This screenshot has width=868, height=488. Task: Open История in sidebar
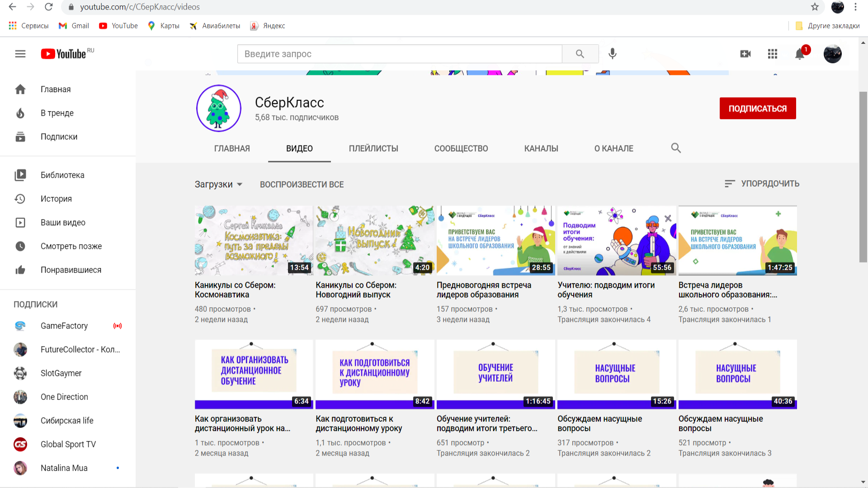68,199
